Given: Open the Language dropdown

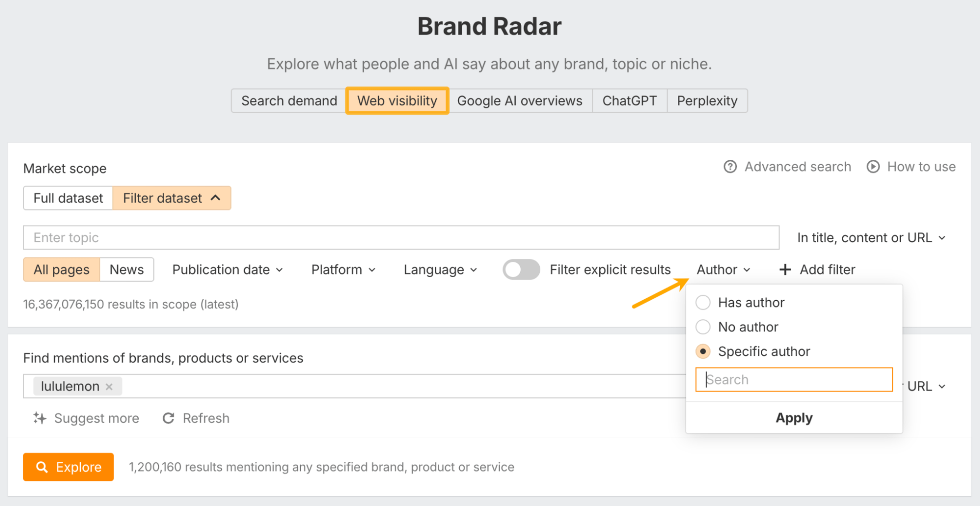Looking at the screenshot, I should (x=440, y=270).
